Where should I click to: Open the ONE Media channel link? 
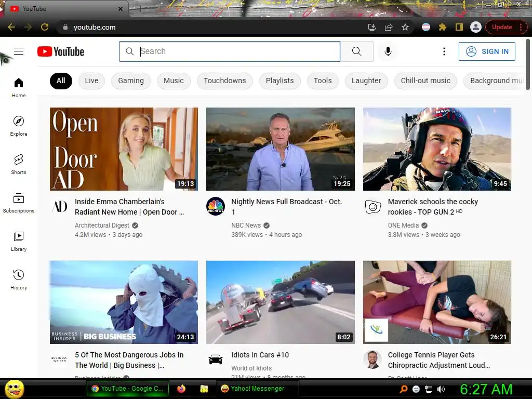coord(403,225)
